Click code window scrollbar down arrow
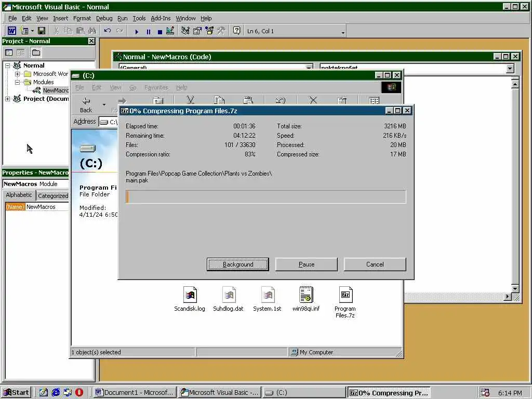This screenshot has height=399, width=532. tap(515, 289)
